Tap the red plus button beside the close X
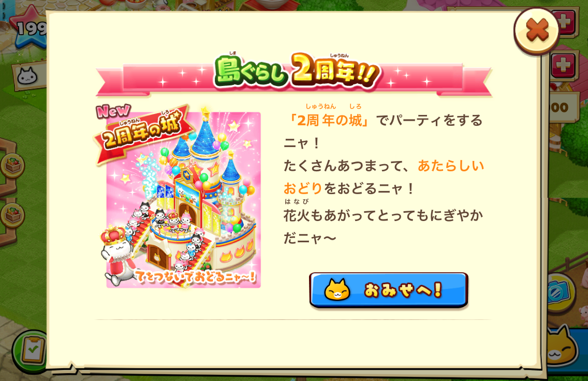The height and width of the screenshot is (381, 588). [x=567, y=22]
